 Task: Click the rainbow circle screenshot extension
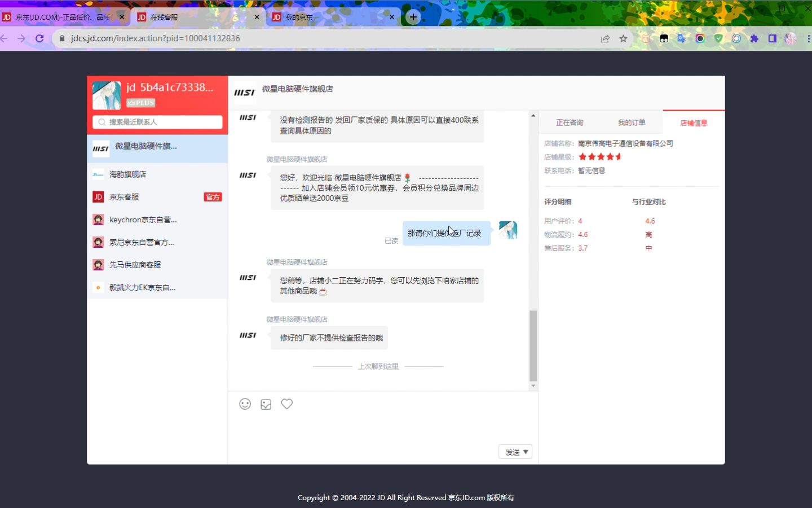pyautogui.click(x=700, y=38)
